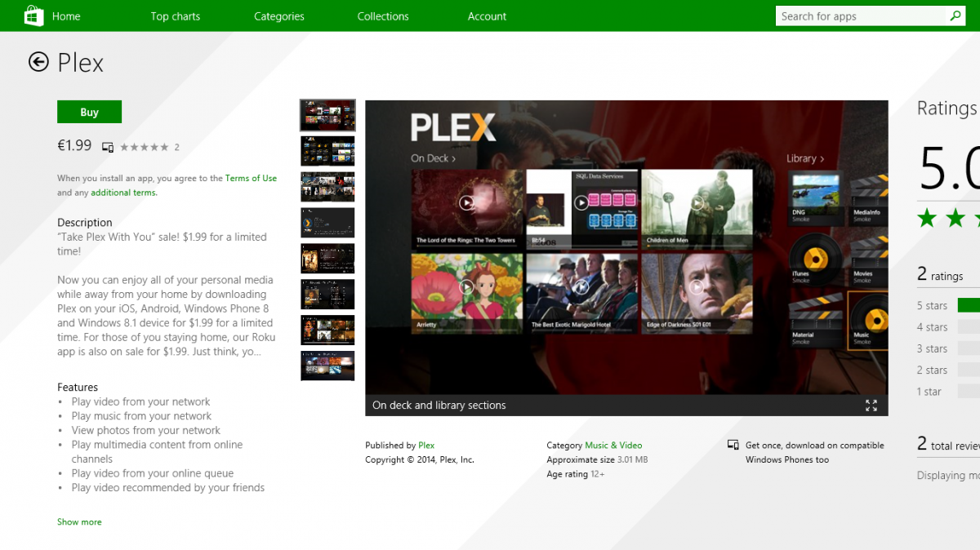Click the Plex page title
The width and height of the screenshot is (980, 550).
(x=80, y=63)
